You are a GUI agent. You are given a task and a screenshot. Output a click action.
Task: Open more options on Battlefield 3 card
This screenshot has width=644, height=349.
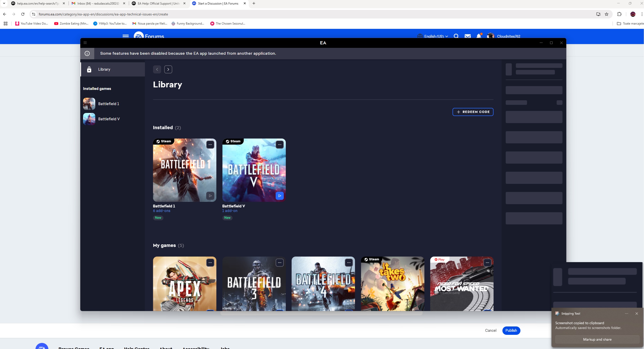click(279, 263)
